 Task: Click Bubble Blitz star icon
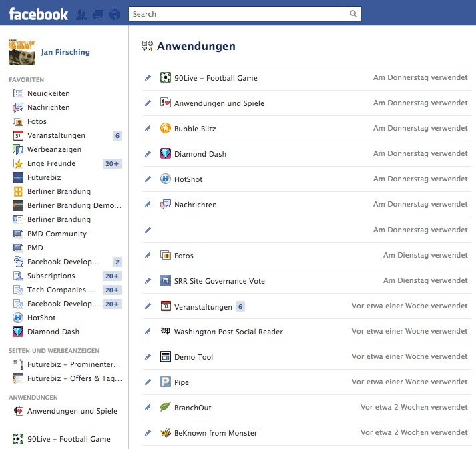tap(166, 128)
